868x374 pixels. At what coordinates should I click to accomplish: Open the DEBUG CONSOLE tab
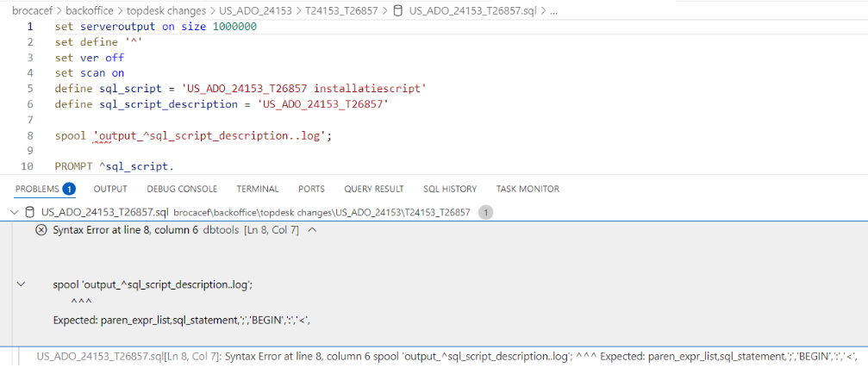[x=182, y=189]
